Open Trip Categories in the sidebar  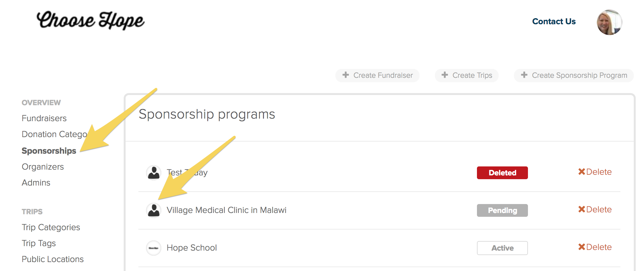(51, 227)
